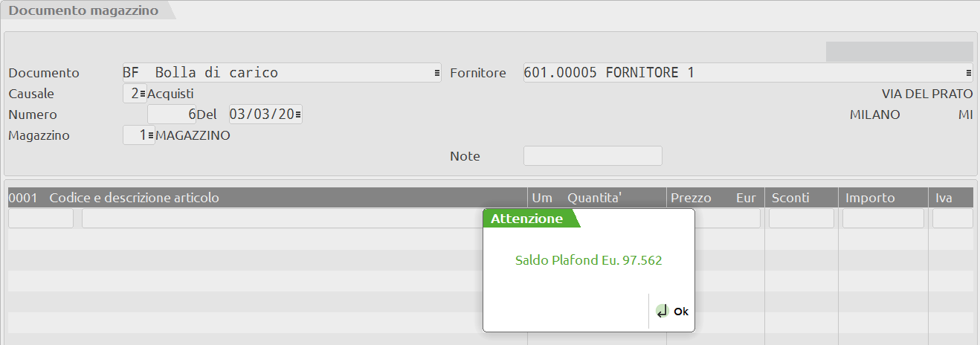Open the Del date picker
980x345 pixels.
tap(298, 115)
